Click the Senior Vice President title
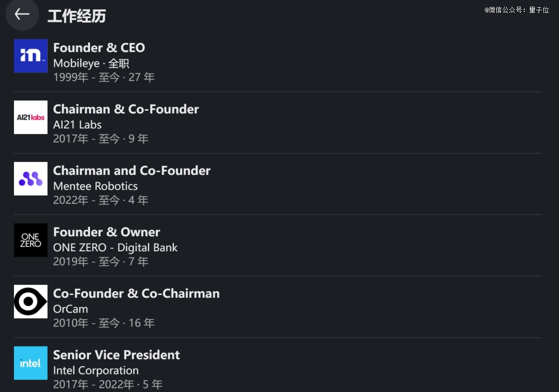 pos(116,355)
